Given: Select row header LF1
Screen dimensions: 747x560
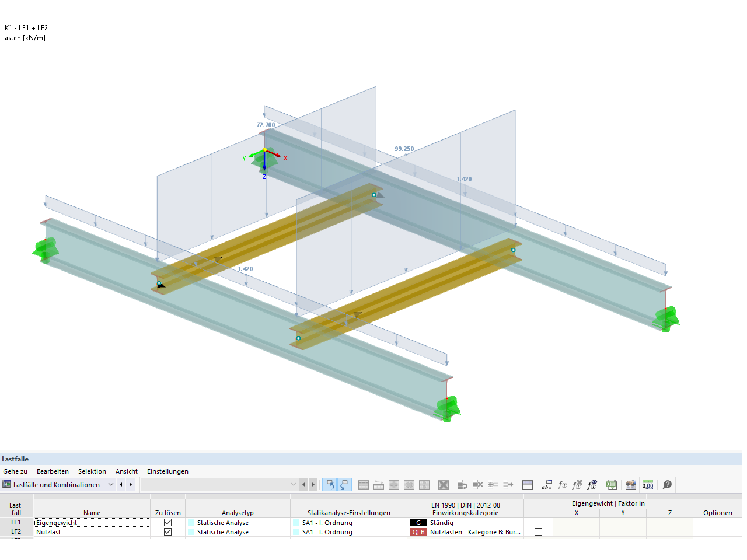Looking at the screenshot, I should (16, 523).
